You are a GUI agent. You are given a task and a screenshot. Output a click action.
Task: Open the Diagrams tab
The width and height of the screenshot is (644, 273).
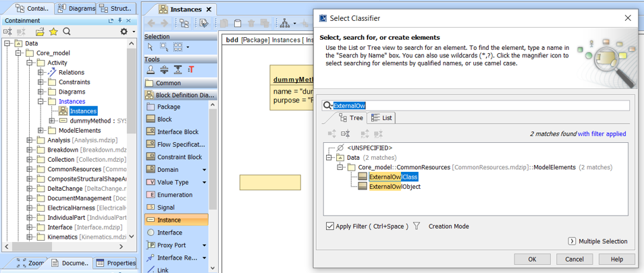pos(76,9)
